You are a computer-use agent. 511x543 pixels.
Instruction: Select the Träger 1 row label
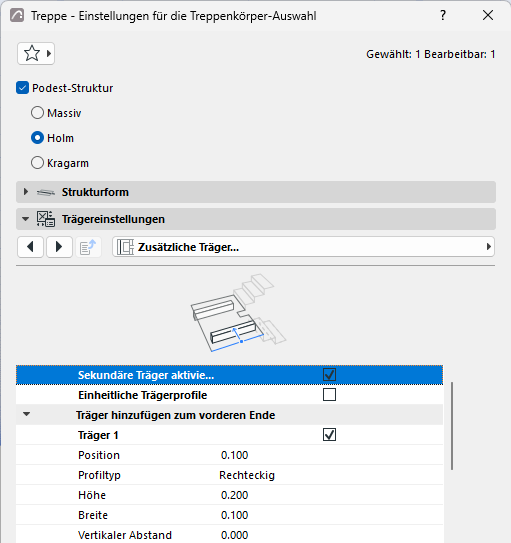(x=98, y=435)
